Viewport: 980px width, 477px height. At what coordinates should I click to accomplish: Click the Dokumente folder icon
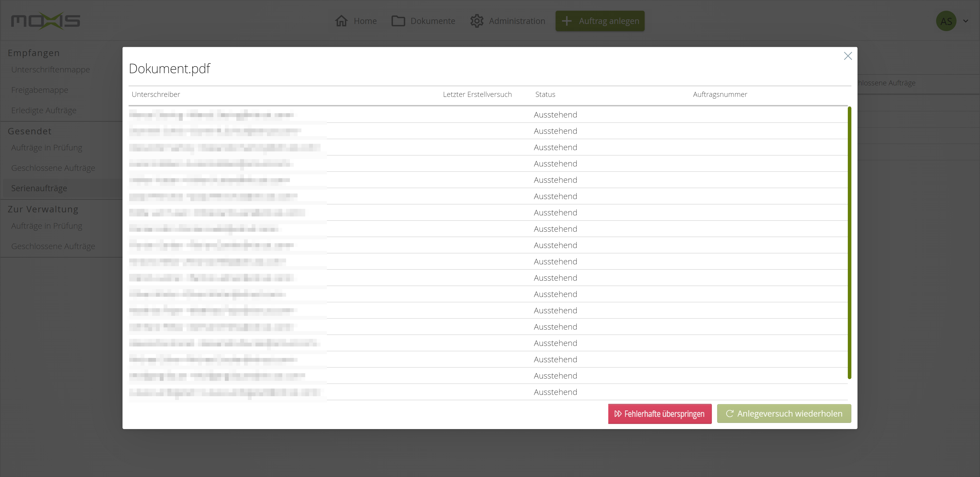click(398, 21)
